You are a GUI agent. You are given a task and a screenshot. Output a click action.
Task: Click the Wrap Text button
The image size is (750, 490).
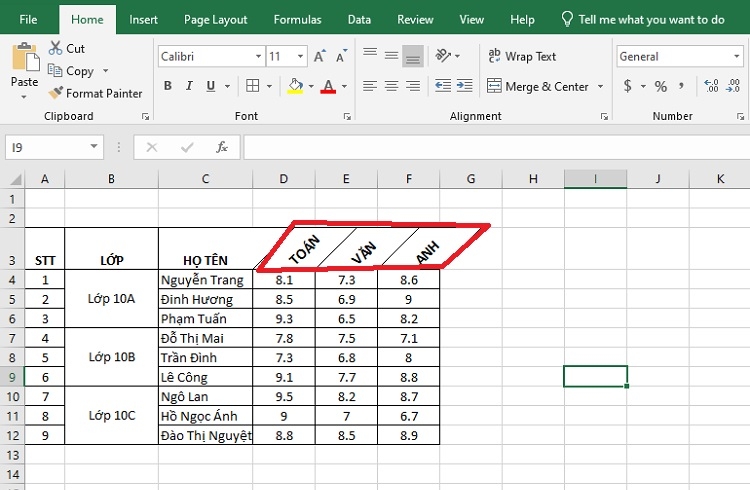tap(522, 56)
